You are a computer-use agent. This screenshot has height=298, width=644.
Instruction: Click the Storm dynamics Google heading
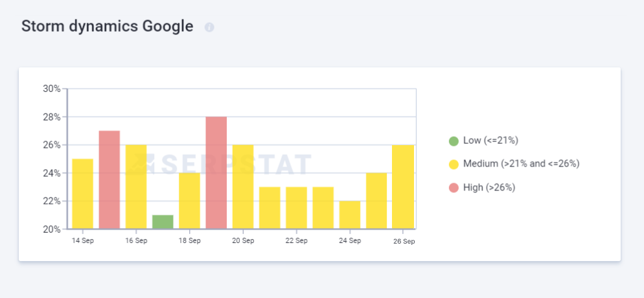(x=107, y=27)
